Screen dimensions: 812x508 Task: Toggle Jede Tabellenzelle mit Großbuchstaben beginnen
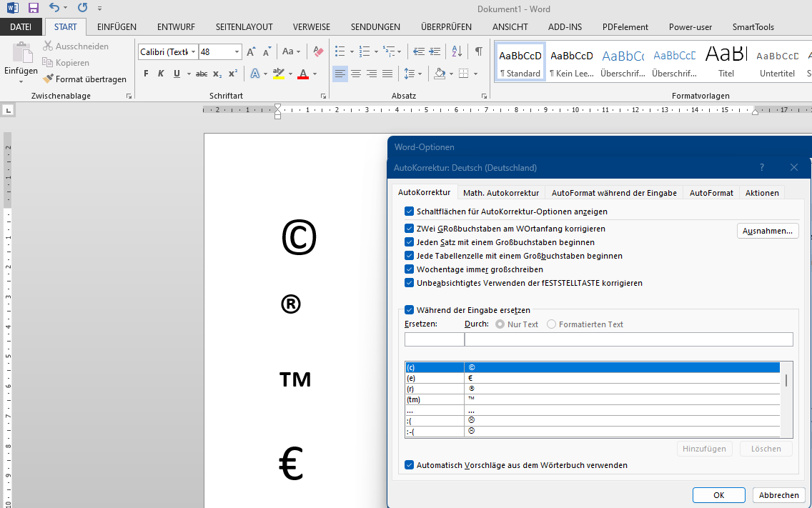click(409, 255)
